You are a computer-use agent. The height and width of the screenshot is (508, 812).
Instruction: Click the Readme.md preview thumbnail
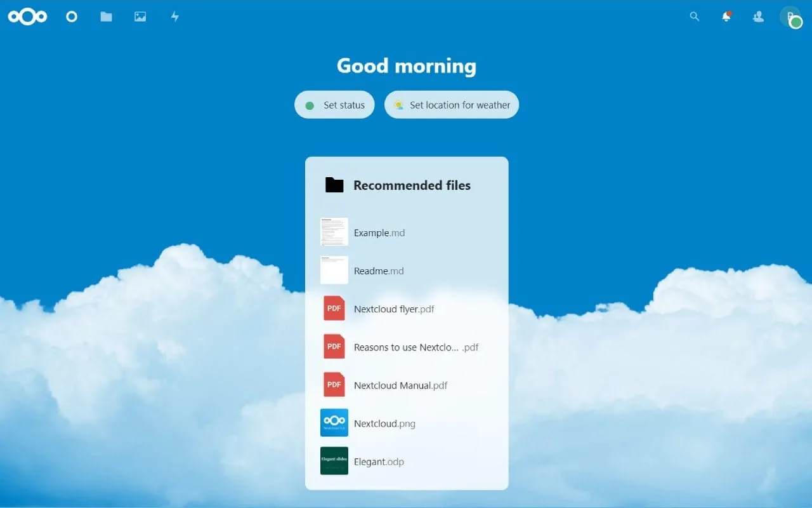pos(334,270)
